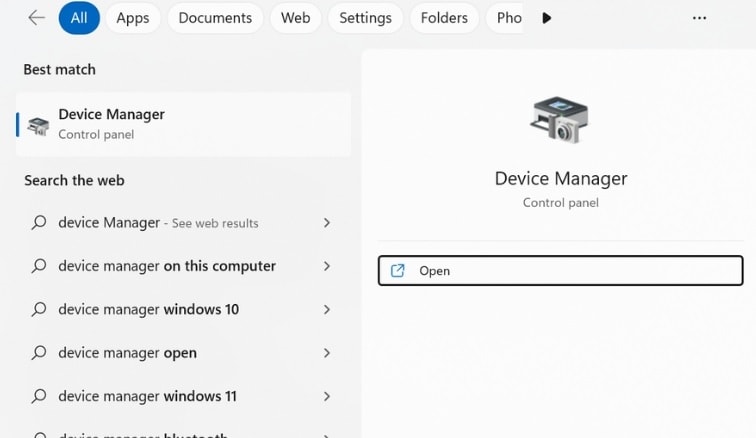
Task: Click search icon beside 'on this computer'
Action: coord(39,266)
